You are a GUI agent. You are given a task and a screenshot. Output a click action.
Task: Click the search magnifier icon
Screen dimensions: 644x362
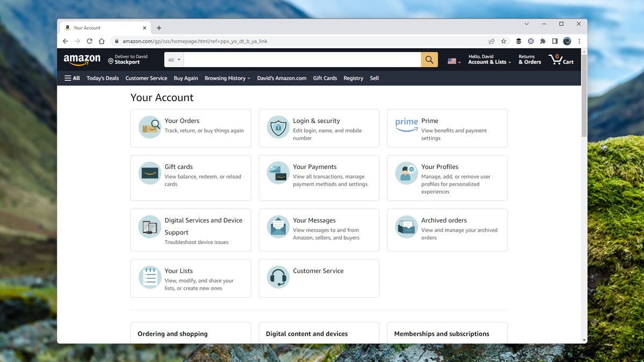[x=428, y=60]
